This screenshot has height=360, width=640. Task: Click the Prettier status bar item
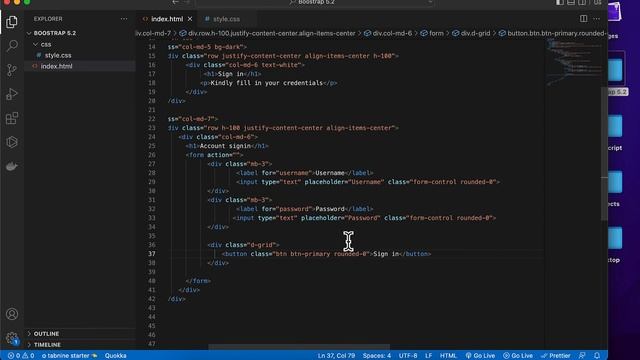556,356
